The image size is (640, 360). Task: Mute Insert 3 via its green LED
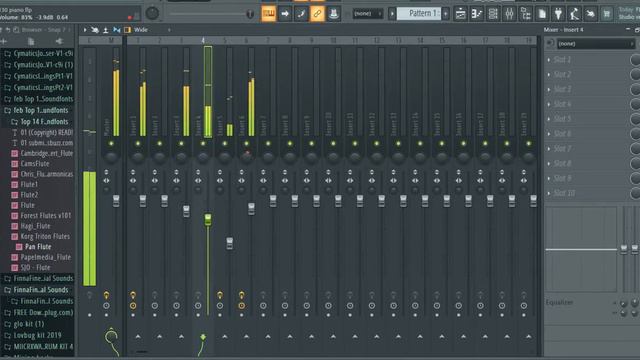[181, 144]
